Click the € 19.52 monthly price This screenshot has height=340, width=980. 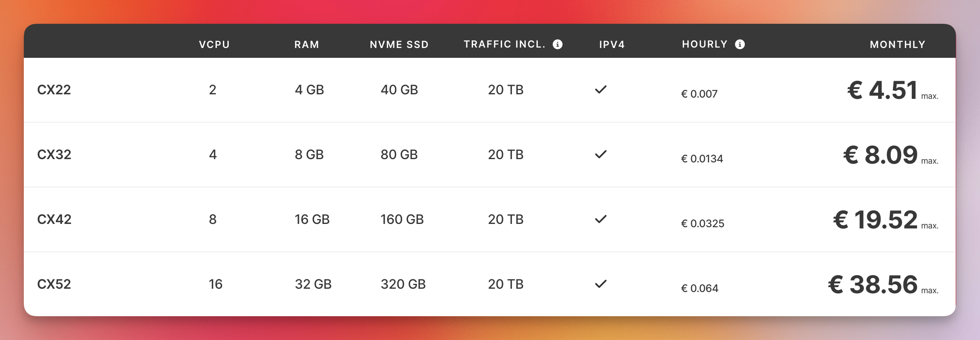coord(875,220)
